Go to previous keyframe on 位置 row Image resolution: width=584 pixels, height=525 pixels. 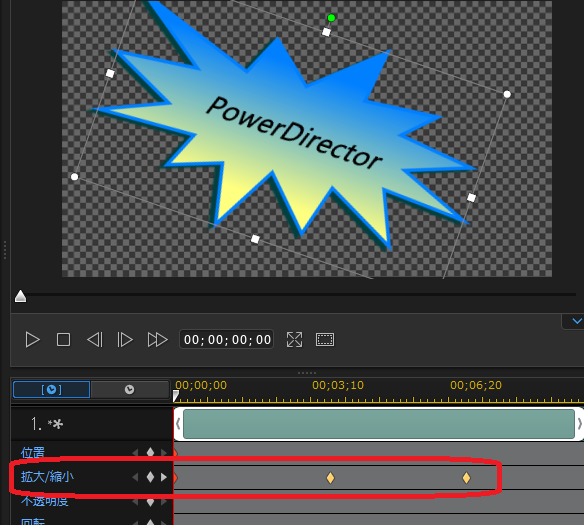click(x=135, y=452)
